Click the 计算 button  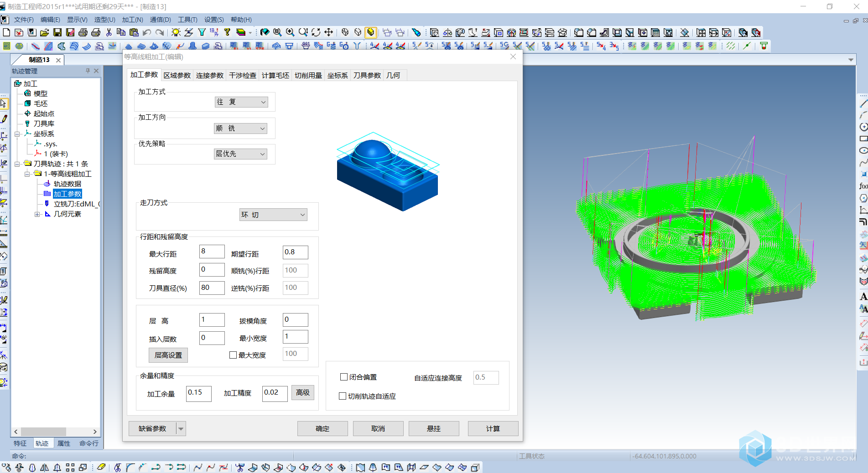[x=493, y=429]
